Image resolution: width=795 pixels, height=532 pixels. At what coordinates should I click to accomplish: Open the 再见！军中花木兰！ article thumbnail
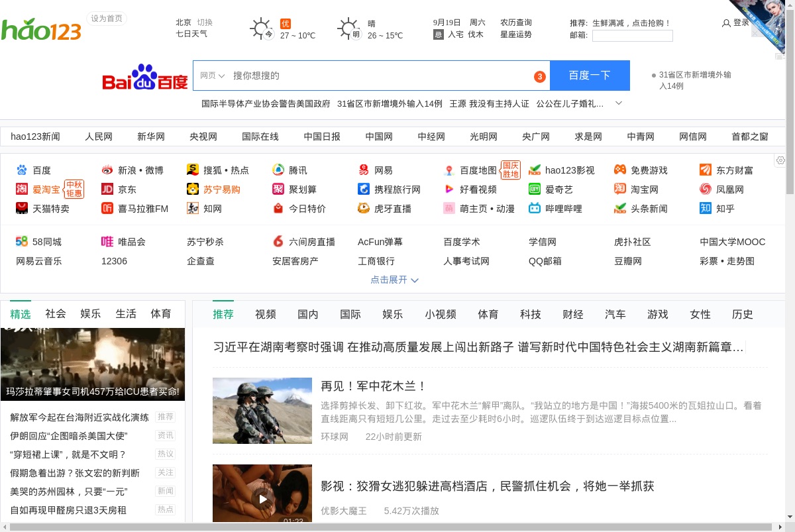pos(262,411)
